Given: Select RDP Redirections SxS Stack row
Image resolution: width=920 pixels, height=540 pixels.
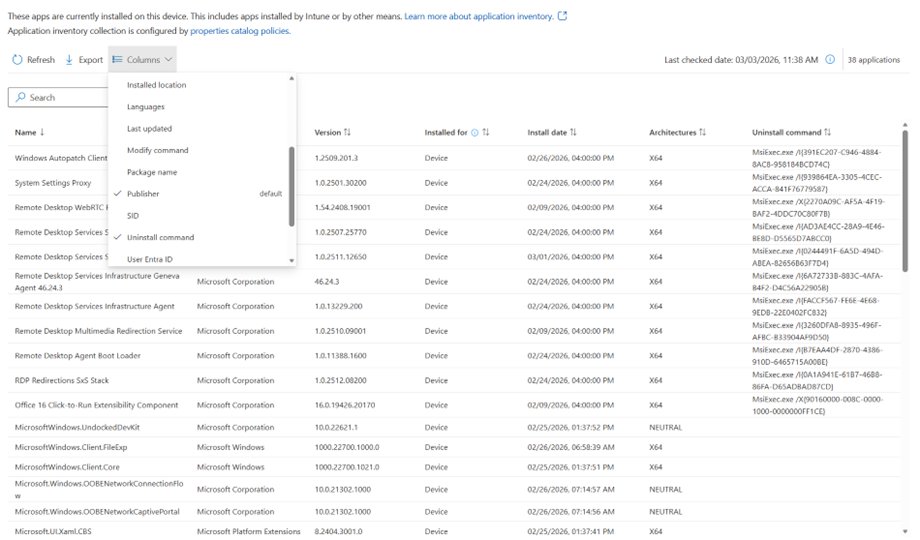Looking at the screenshot, I should click(x=454, y=380).
